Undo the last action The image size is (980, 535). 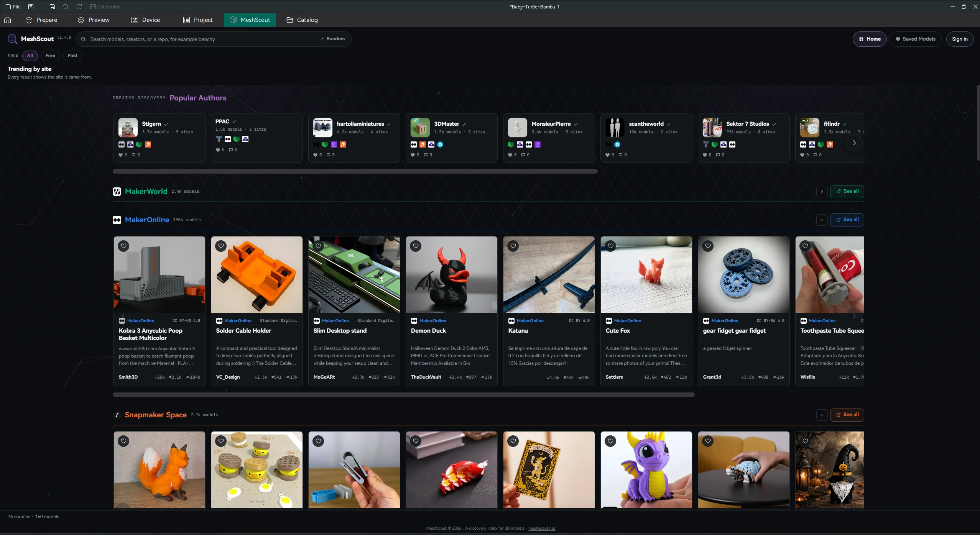(x=65, y=7)
